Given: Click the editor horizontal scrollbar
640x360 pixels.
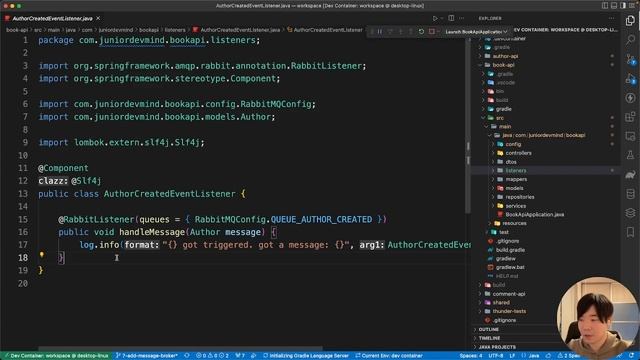Looking at the screenshot, I should [180, 349].
